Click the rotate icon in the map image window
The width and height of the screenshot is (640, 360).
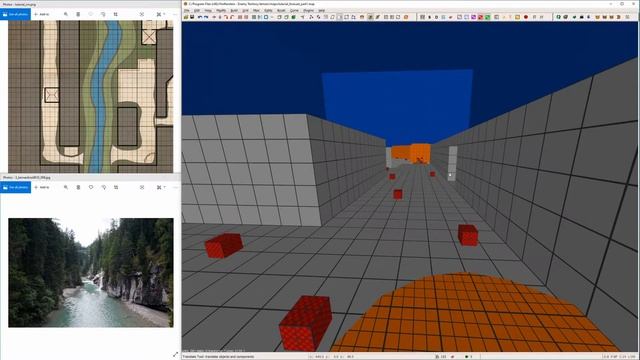tap(103, 14)
